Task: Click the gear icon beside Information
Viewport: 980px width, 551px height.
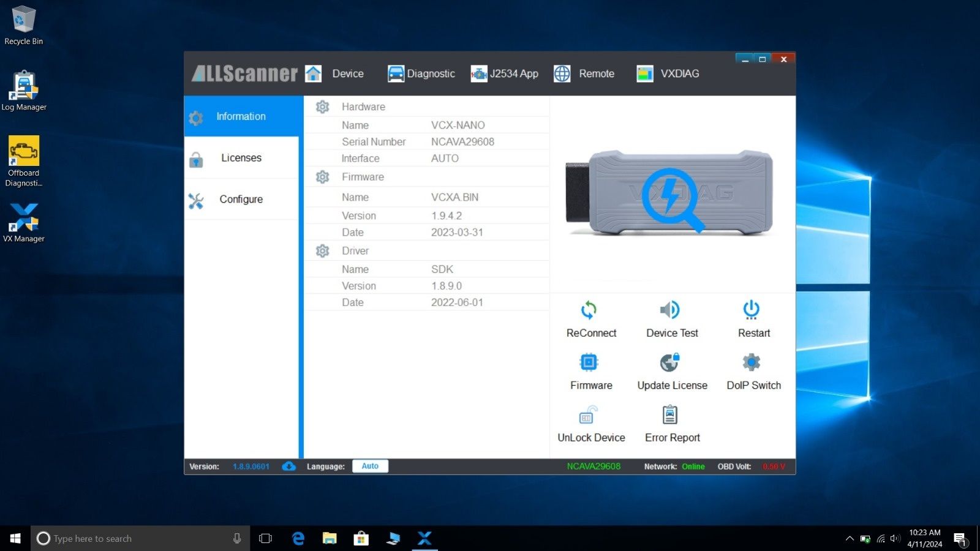Action: coord(196,118)
